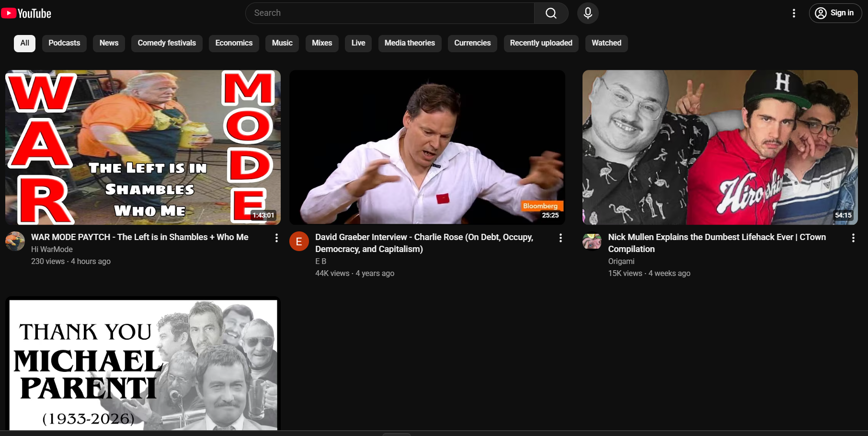Open the settings three-dot menu beside Sign in
The image size is (868, 436).
[794, 13]
